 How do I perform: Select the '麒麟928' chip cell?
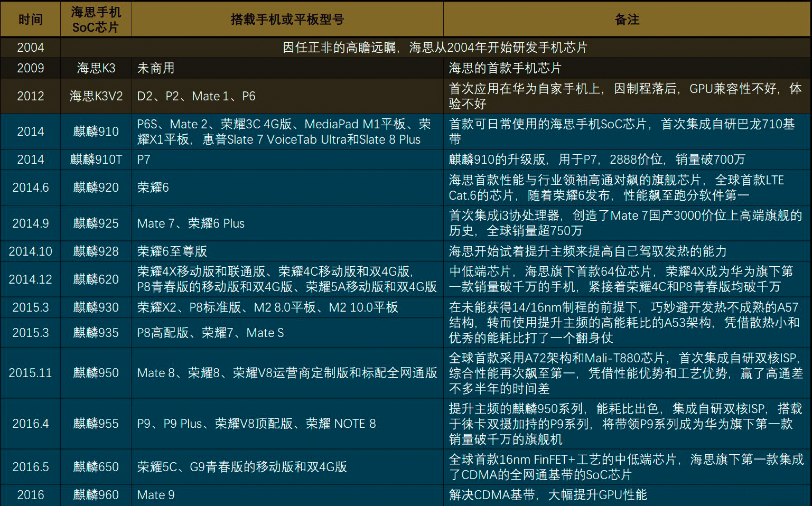coord(96,251)
